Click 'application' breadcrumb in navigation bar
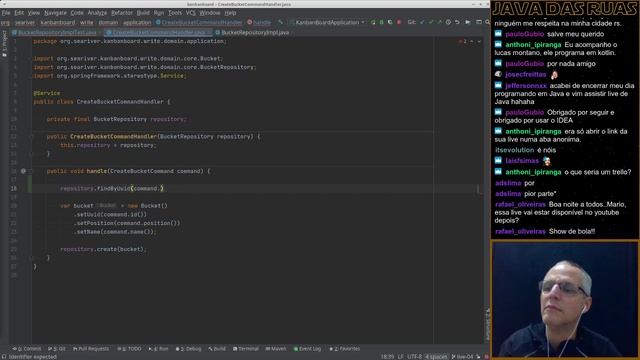Screen dimensions: 640x360 137,23
